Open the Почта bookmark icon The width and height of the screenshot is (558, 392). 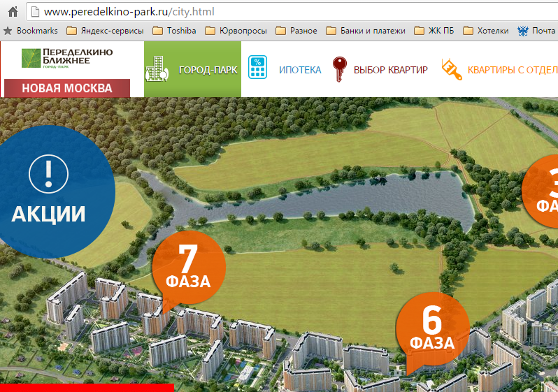(523, 31)
